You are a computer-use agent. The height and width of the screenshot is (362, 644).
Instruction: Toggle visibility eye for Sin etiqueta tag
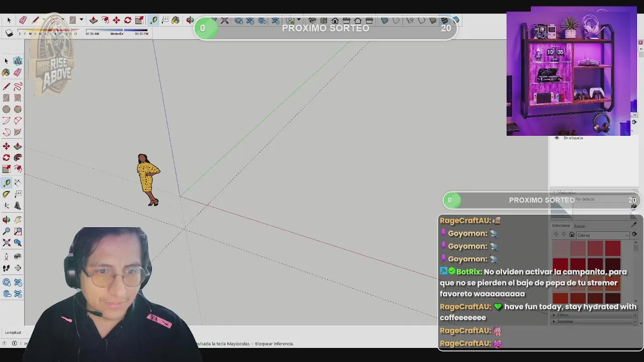pyautogui.click(x=556, y=138)
